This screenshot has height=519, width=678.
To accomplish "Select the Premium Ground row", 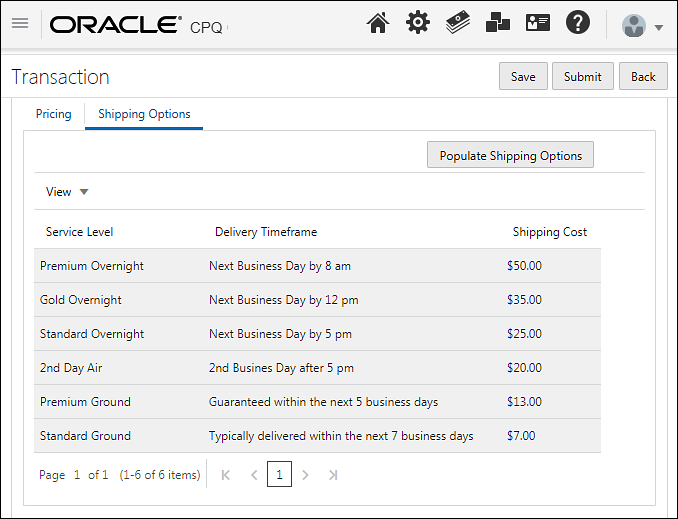I will click(x=317, y=402).
